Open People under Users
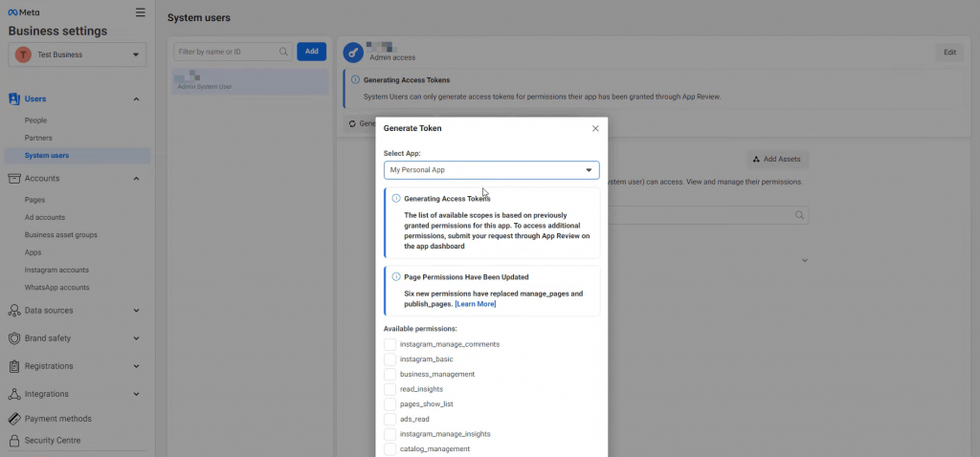 (x=35, y=120)
